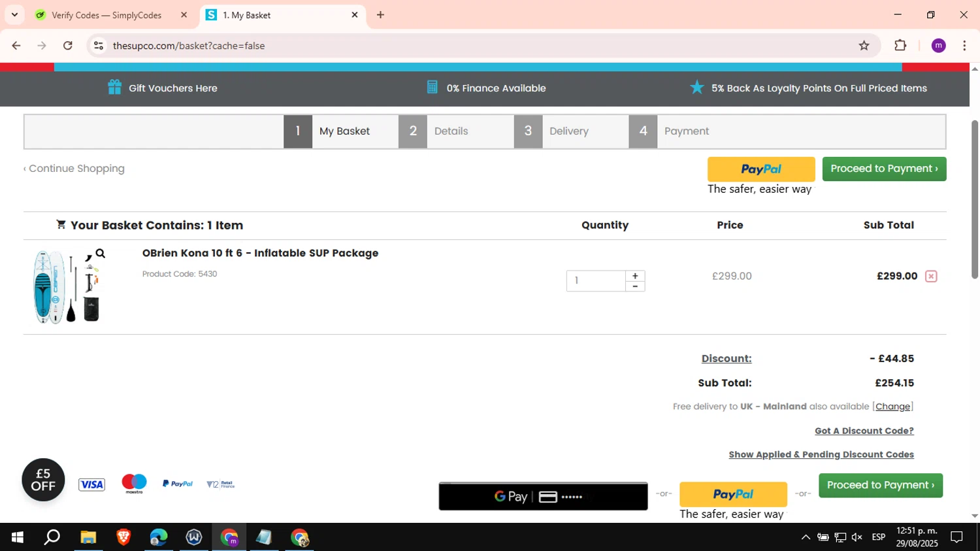980x551 pixels.
Task: Click the bottom Proceed to Payment button
Action: [881, 485]
